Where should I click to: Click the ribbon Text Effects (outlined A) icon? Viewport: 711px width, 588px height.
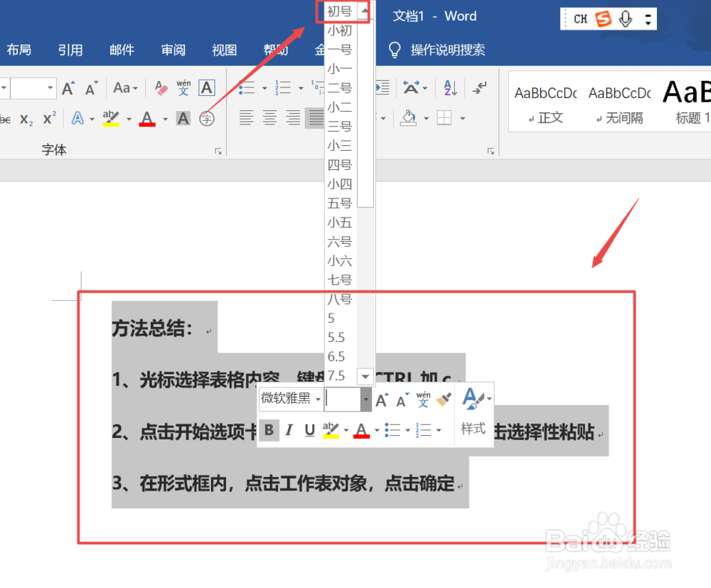(78, 119)
